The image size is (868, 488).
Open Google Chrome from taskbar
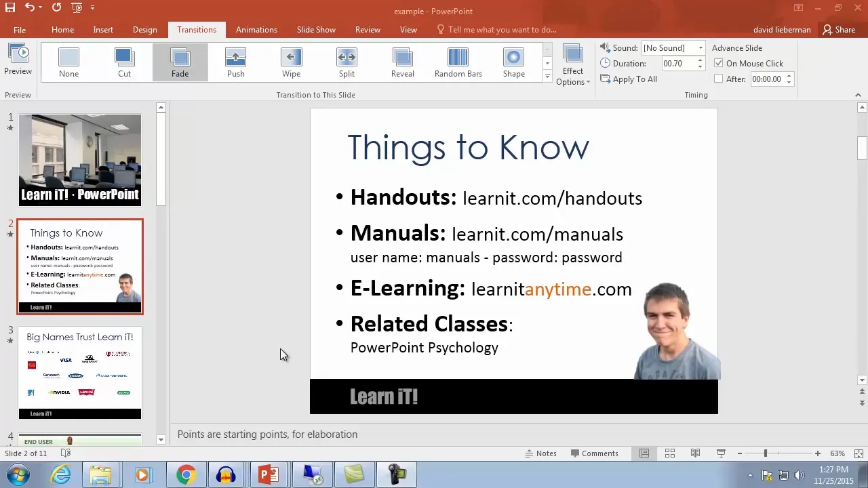(x=185, y=475)
